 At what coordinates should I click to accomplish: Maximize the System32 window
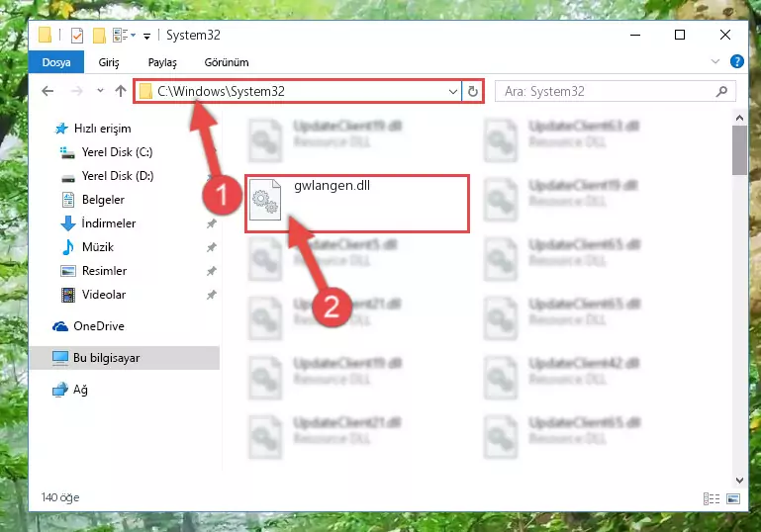pyautogui.click(x=680, y=35)
